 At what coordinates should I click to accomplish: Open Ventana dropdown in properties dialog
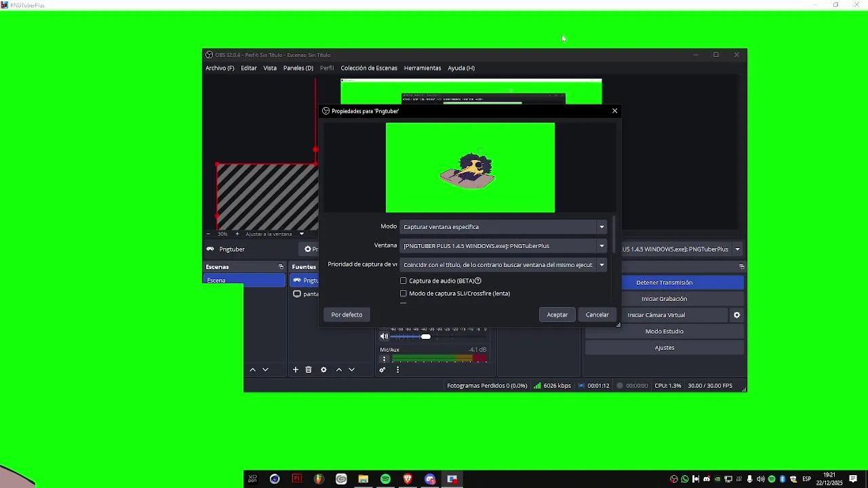(x=503, y=246)
